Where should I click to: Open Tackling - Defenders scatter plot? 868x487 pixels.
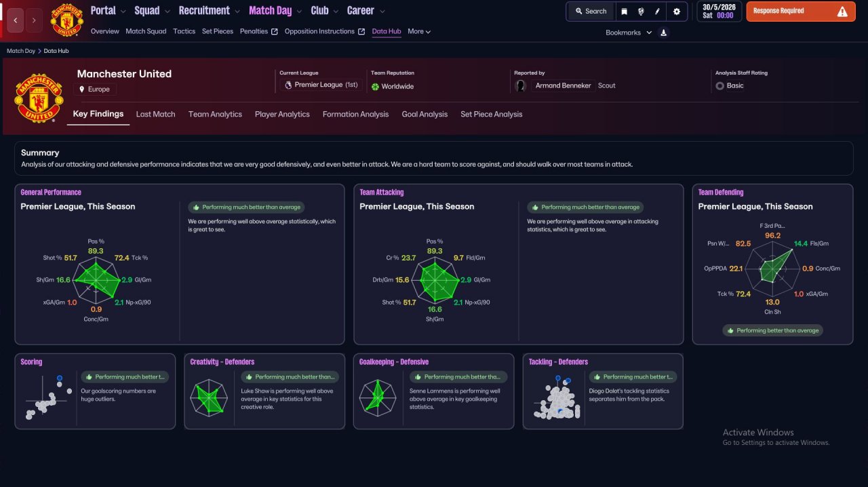(559, 397)
